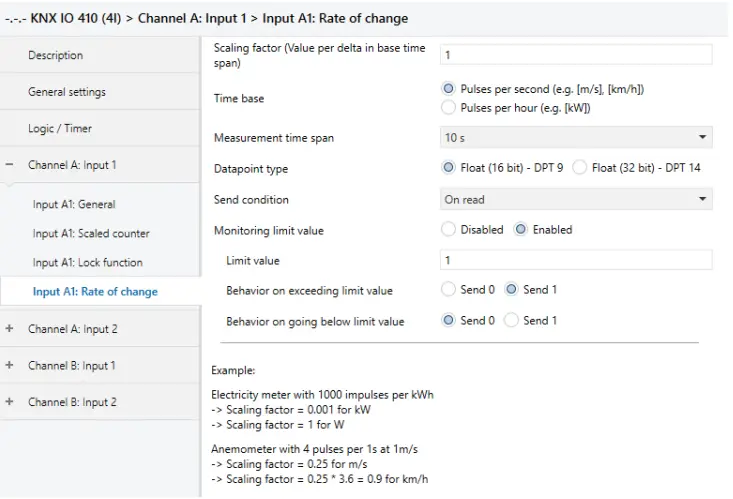The image size is (733, 499).
Task: Expand Channel A: Input 2 node
Action: 10,329
